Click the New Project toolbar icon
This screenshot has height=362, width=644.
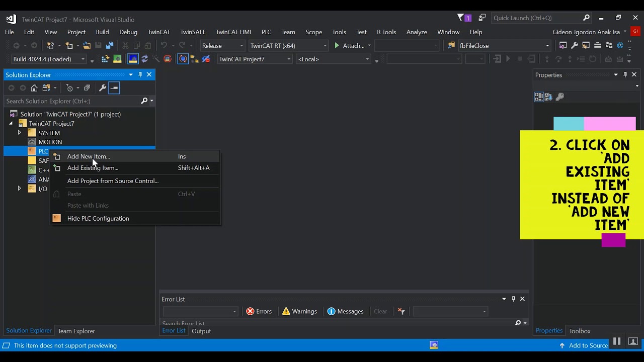tap(50, 46)
